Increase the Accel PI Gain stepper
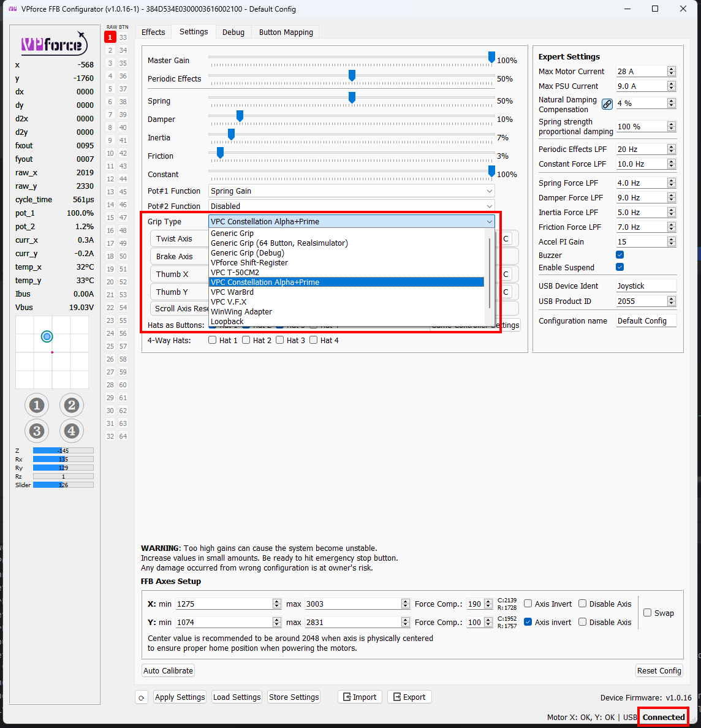The image size is (701, 728). pos(672,239)
